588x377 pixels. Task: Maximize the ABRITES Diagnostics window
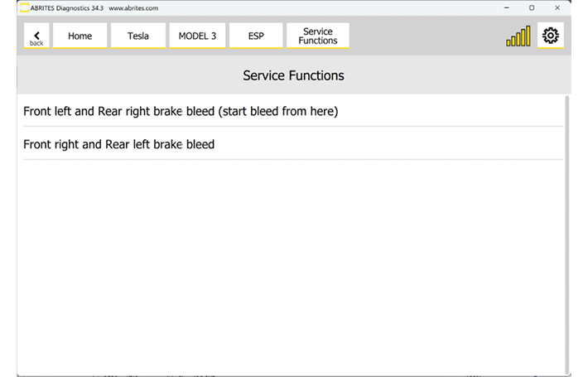(532, 7)
